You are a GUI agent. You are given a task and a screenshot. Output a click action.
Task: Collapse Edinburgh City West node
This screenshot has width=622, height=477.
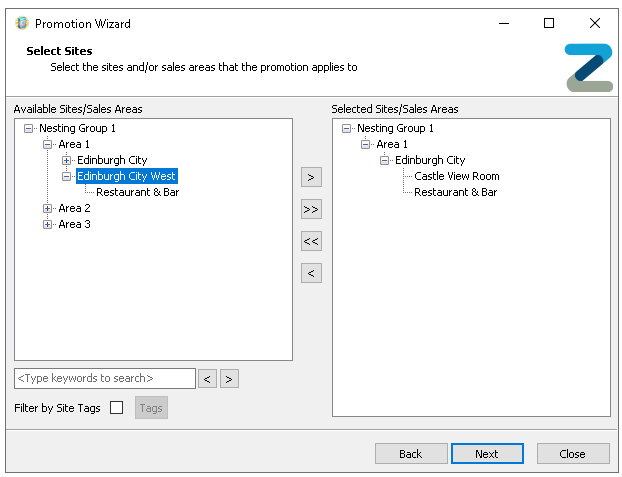67,176
